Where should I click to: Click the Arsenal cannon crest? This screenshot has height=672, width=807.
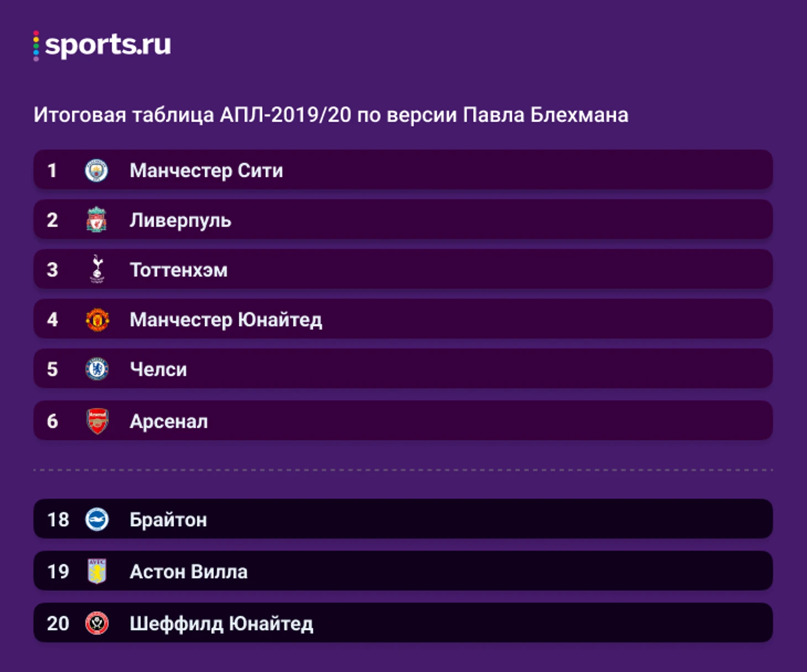(x=97, y=421)
